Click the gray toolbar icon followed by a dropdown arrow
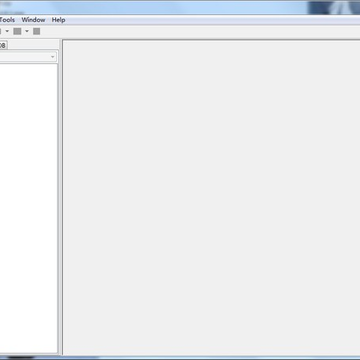 tap(17, 31)
